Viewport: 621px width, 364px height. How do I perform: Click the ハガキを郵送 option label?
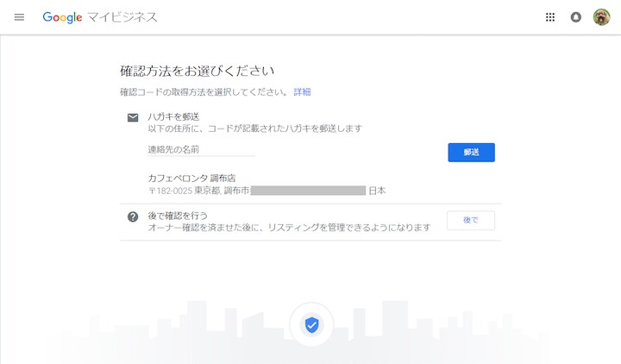click(173, 116)
